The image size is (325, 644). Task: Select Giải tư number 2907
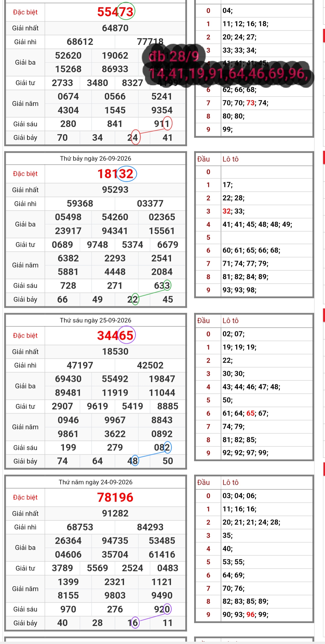[62, 406]
